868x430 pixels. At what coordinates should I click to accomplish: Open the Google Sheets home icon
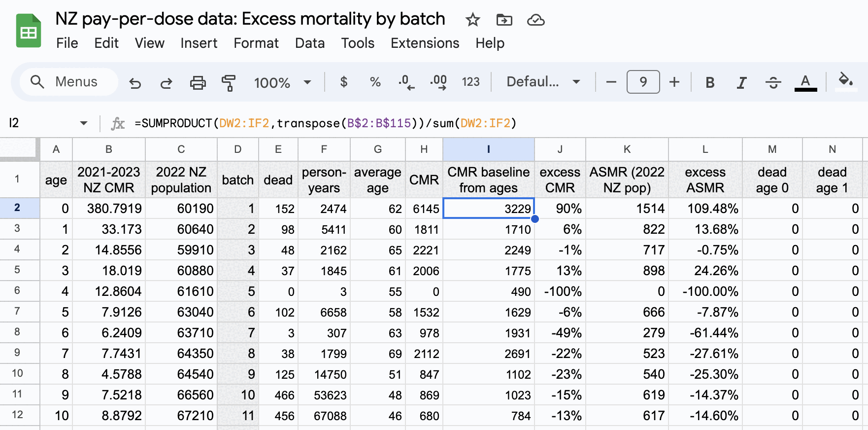pos(29,31)
